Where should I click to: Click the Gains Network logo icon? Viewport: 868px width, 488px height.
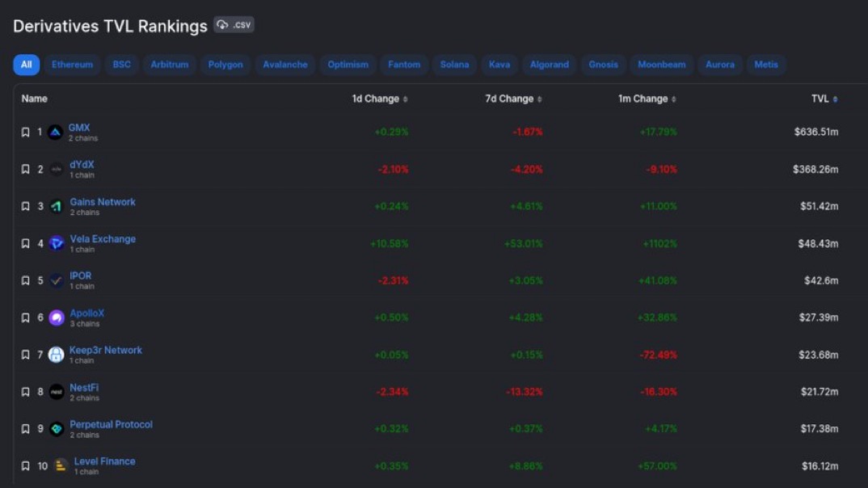(x=56, y=207)
